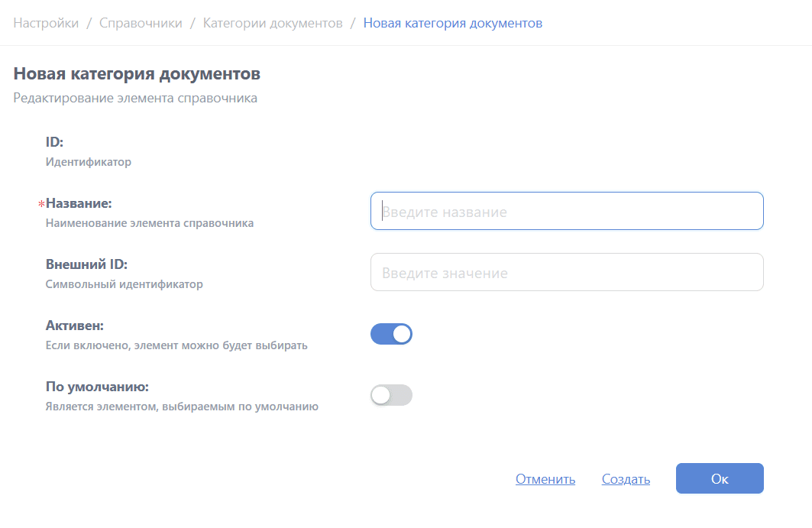Viewport: 812px width, 528px height.
Task: Select the current breadcrumb Новая категория документов
Action: (x=452, y=23)
